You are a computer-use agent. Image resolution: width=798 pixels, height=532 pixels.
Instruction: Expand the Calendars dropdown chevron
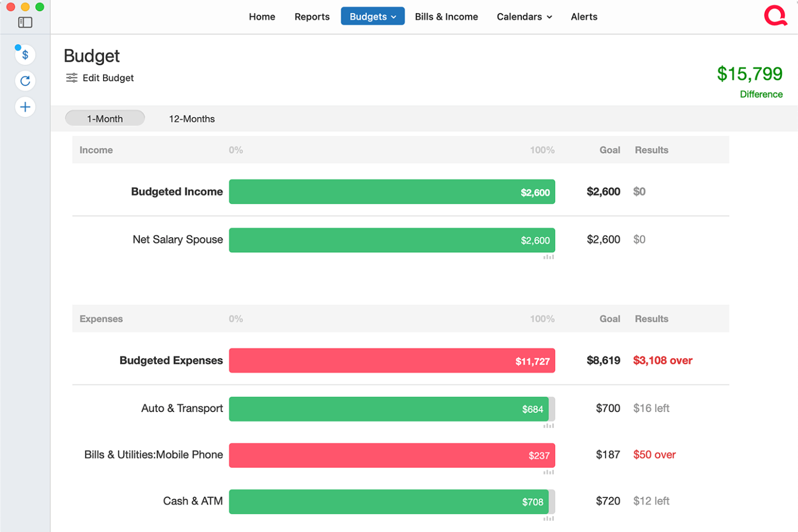pyautogui.click(x=549, y=17)
